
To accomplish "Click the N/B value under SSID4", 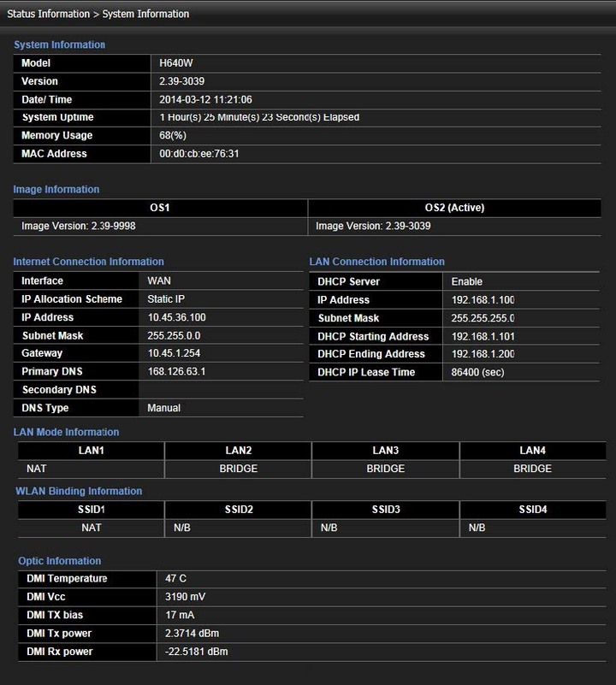I will coord(477,528).
